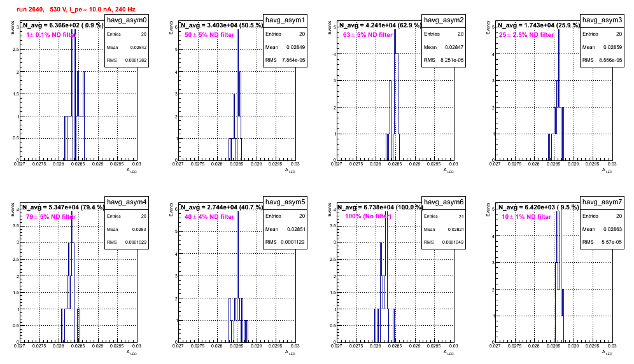
Task: Click Entries 21 in havg_asym6 stats
Action: pyautogui.click(x=444, y=216)
